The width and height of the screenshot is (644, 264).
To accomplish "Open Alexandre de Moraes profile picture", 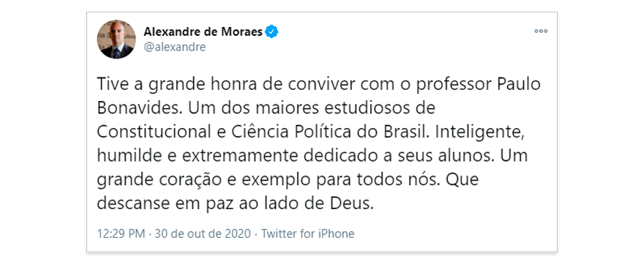I will pos(116,39).
